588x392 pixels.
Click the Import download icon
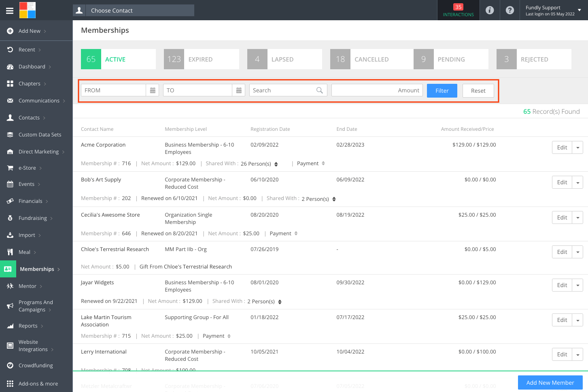(10, 235)
